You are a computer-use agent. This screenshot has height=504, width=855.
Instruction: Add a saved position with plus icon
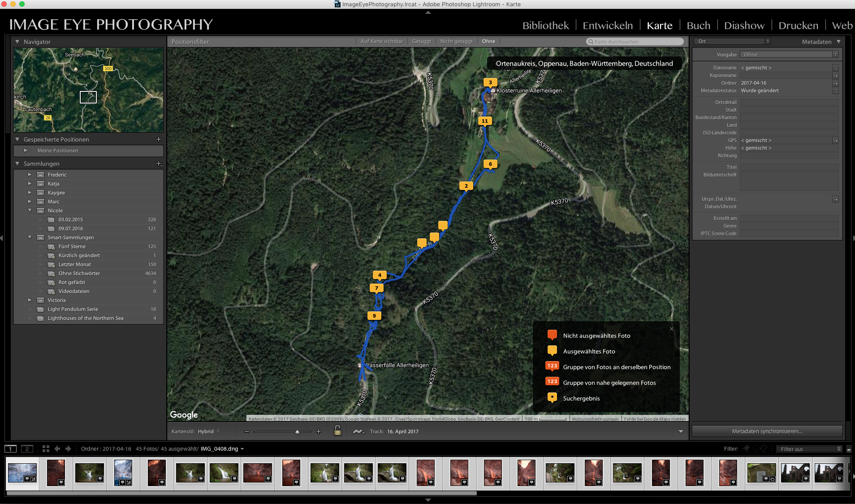158,139
